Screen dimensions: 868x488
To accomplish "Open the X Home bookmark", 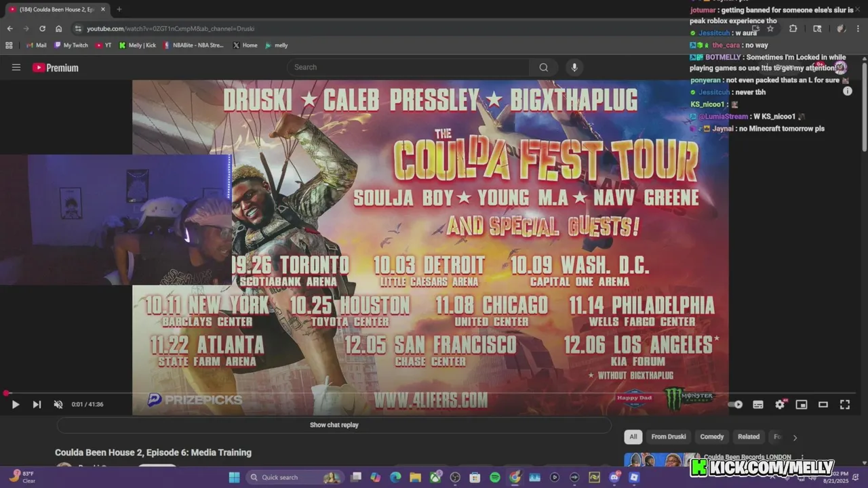I will 245,45.
